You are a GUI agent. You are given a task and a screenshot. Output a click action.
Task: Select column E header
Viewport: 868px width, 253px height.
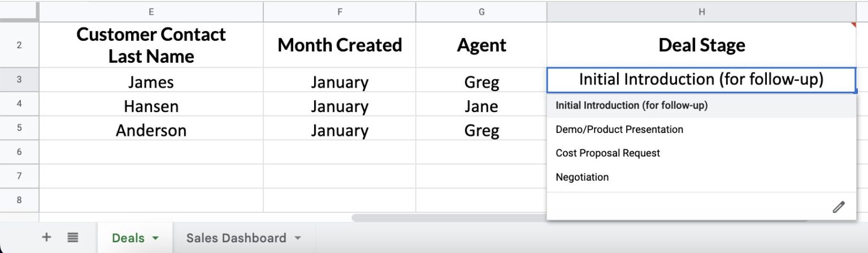click(x=151, y=12)
